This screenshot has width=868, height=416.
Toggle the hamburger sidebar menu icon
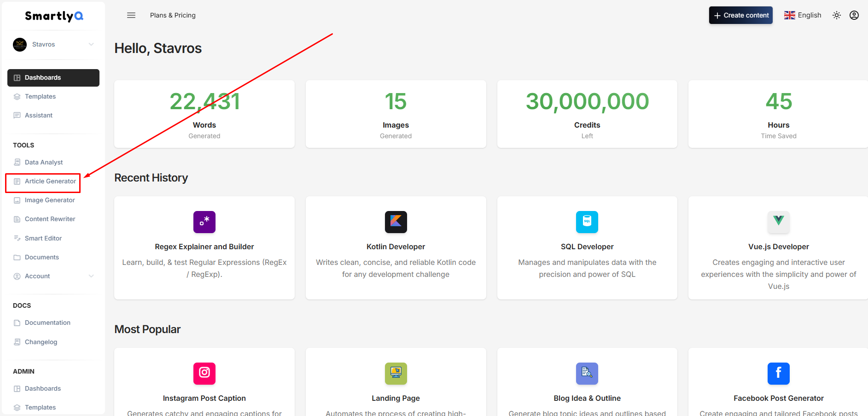[x=131, y=15]
